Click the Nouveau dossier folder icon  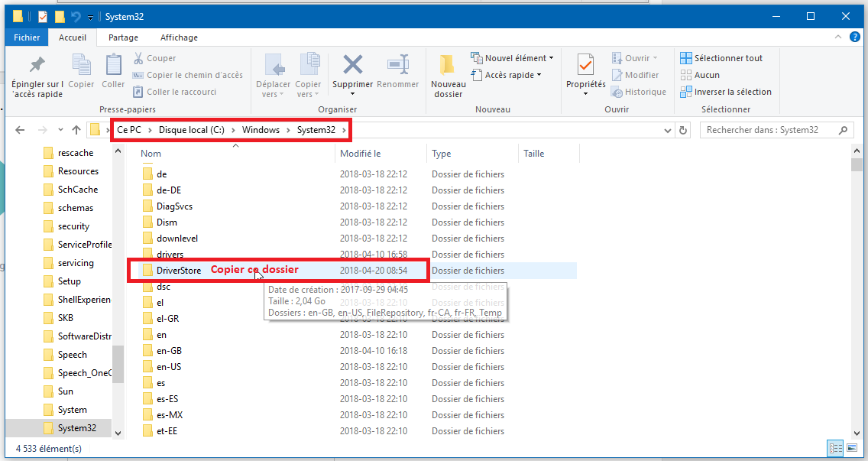point(448,65)
